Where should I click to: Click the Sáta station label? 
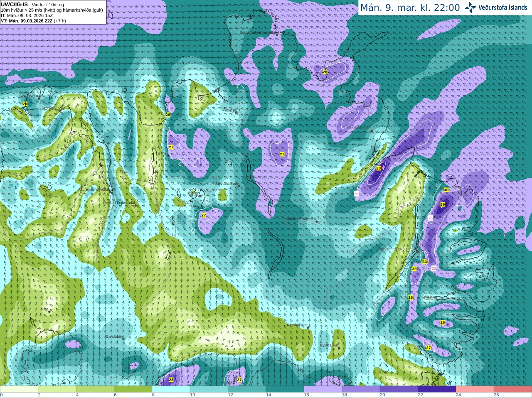(x=44, y=309)
